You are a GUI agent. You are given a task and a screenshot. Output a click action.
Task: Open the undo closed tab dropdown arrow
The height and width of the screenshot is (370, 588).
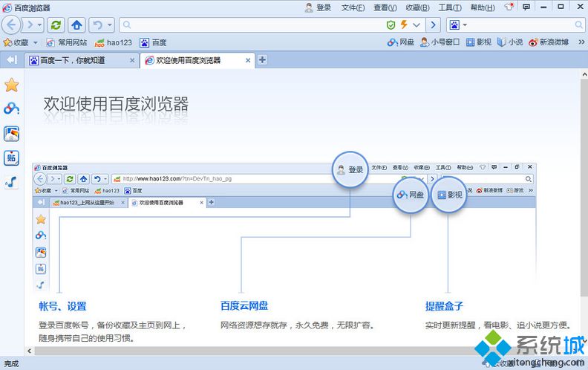tap(110, 25)
